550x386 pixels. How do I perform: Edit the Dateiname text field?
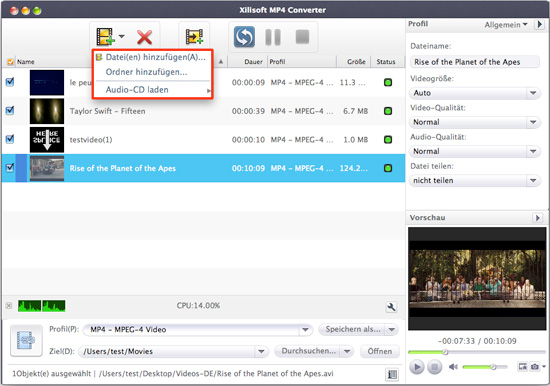(x=474, y=62)
